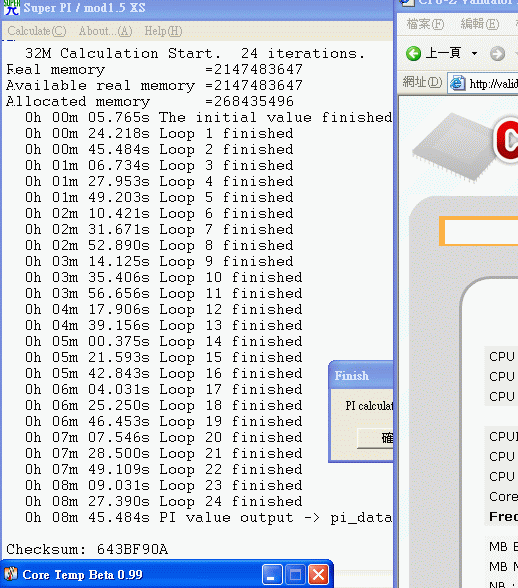This screenshot has width=518, height=588.
Task: Click the Core Temp flame icon
Action: pos(11,574)
